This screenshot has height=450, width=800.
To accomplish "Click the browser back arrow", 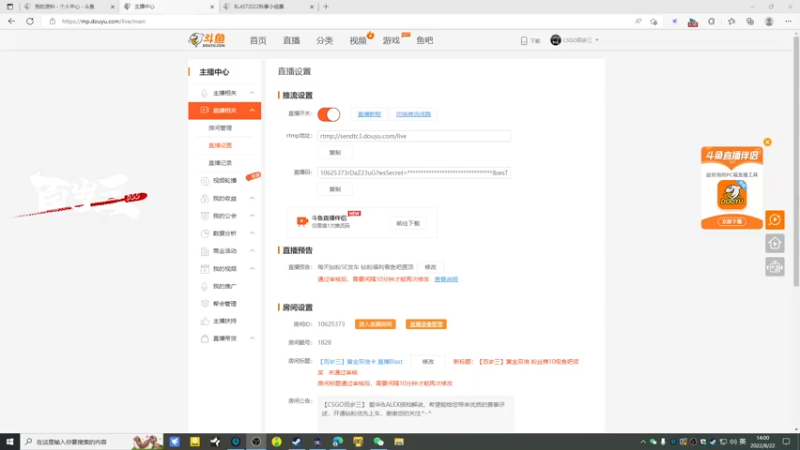I will [11, 21].
